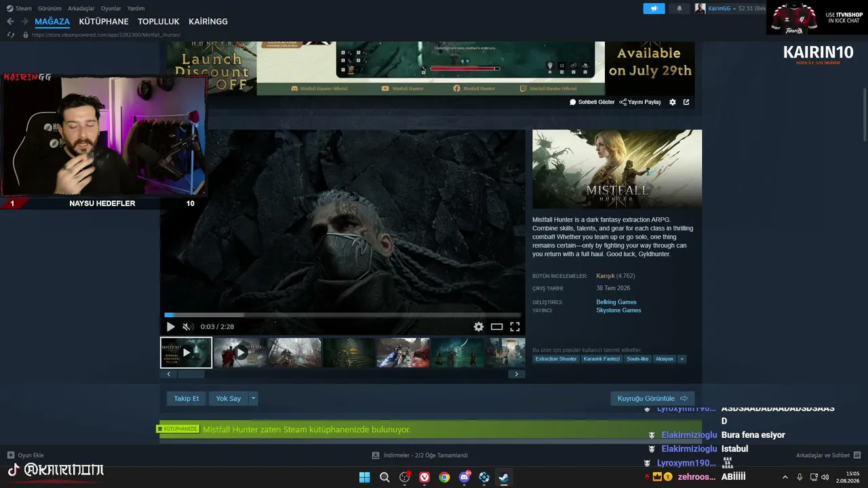Open trailer video settings gear
Image resolution: width=868 pixels, height=488 pixels.
tap(479, 327)
